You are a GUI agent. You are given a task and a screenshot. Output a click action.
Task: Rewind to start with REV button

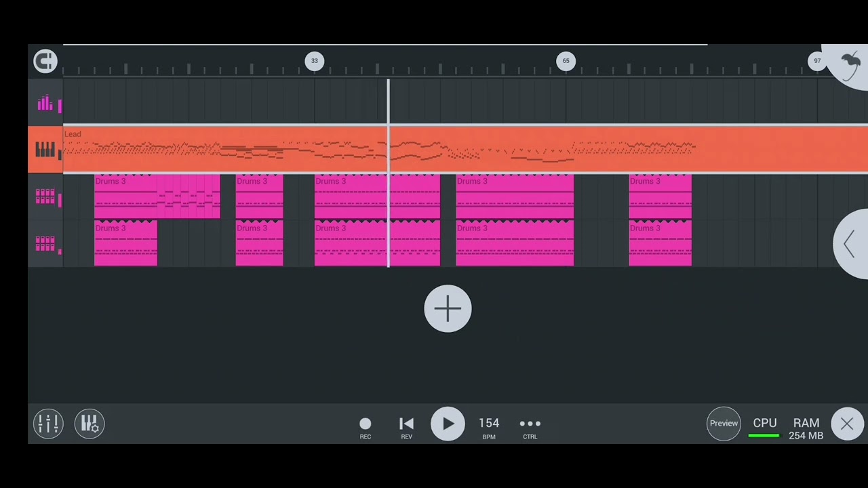[406, 428]
